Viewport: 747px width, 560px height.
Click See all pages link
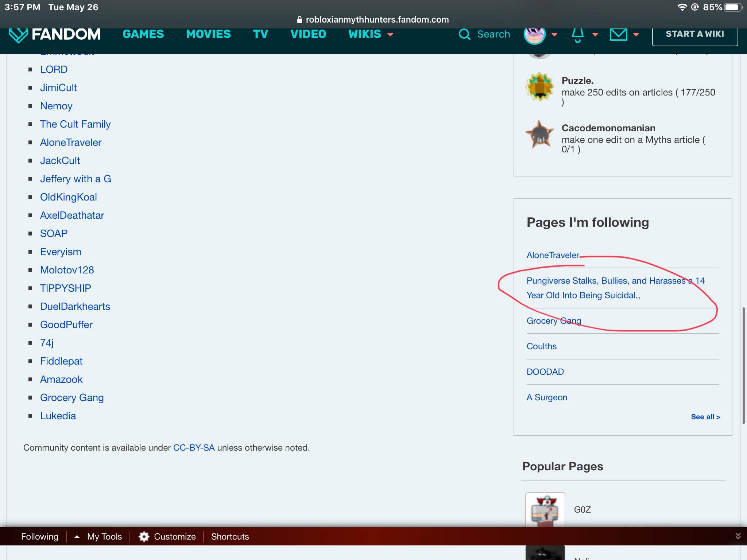[x=706, y=416]
